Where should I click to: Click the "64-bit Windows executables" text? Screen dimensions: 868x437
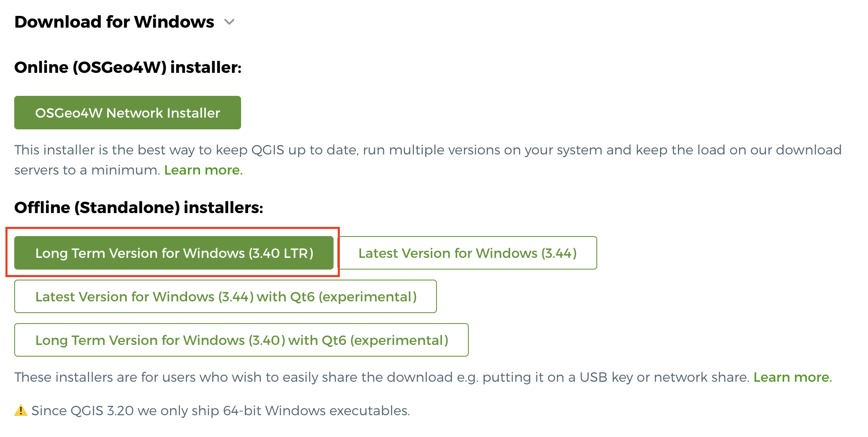click(x=316, y=411)
